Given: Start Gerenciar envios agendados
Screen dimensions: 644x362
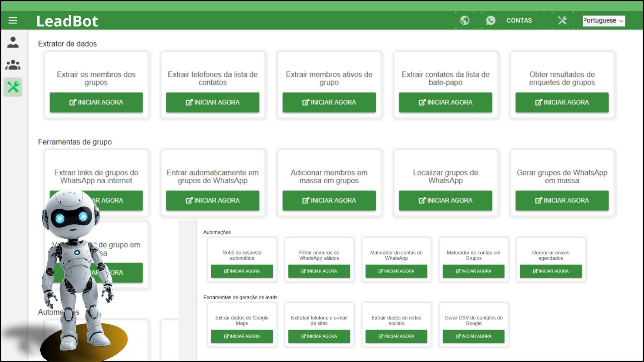Looking at the screenshot, I should (x=550, y=271).
